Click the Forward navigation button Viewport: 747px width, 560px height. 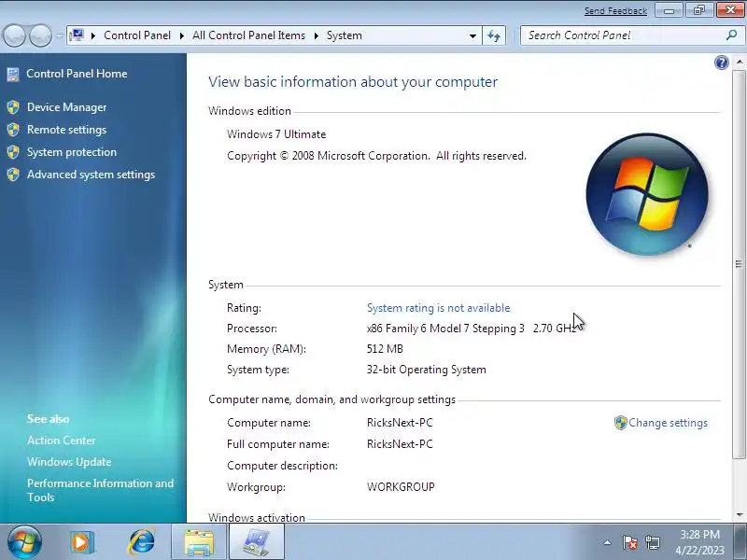(x=41, y=35)
